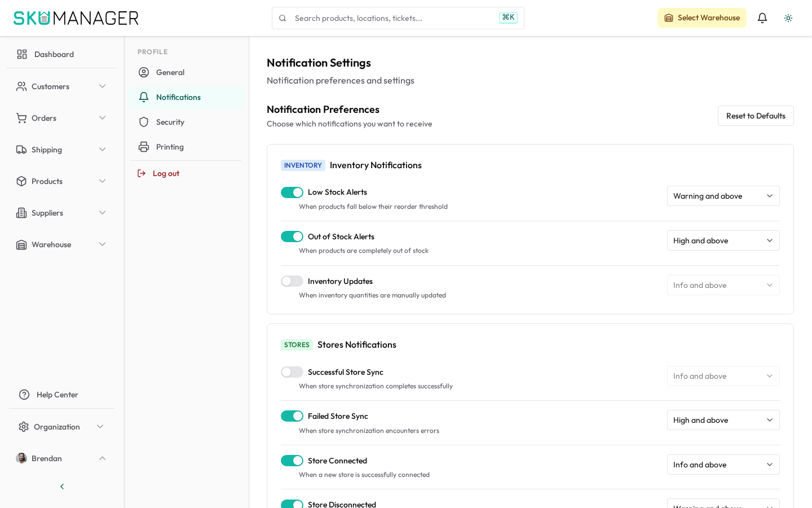
Task: Click the Warehouse icon in sidebar
Action: [21, 244]
